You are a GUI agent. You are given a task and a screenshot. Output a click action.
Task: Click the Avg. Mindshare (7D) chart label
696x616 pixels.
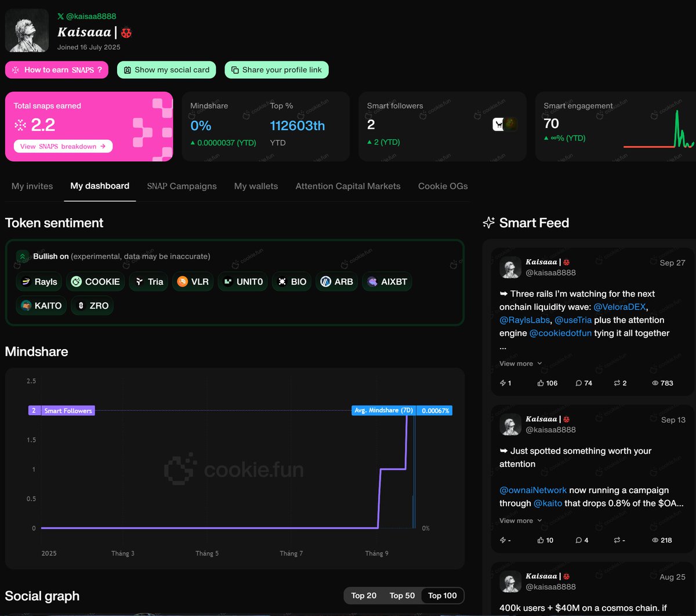click(384, 410)
